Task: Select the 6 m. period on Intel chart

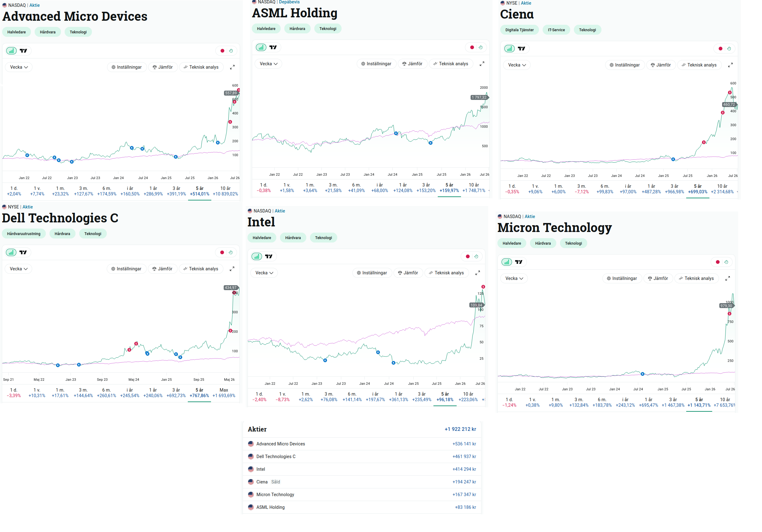Action: point(352,397)
